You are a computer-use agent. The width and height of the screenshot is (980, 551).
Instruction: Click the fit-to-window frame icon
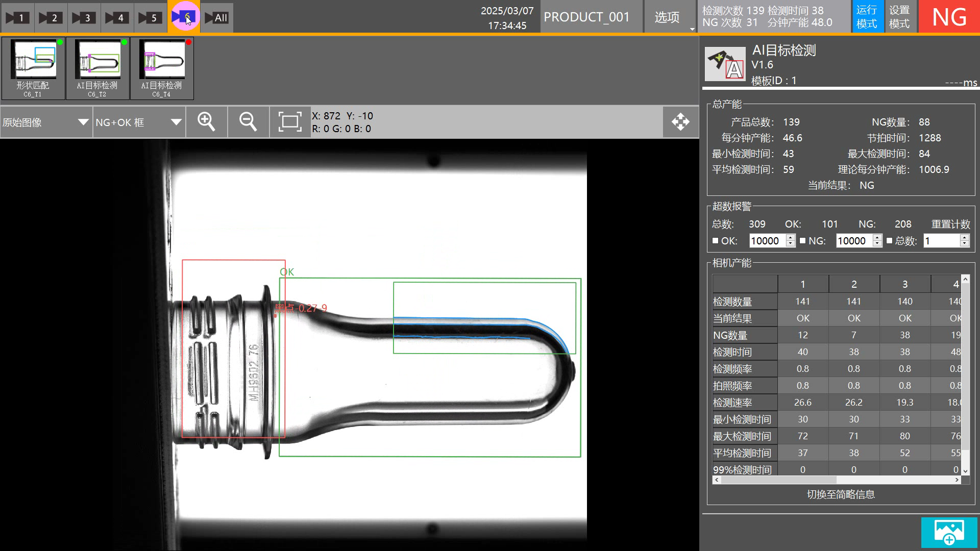(289, 122)
